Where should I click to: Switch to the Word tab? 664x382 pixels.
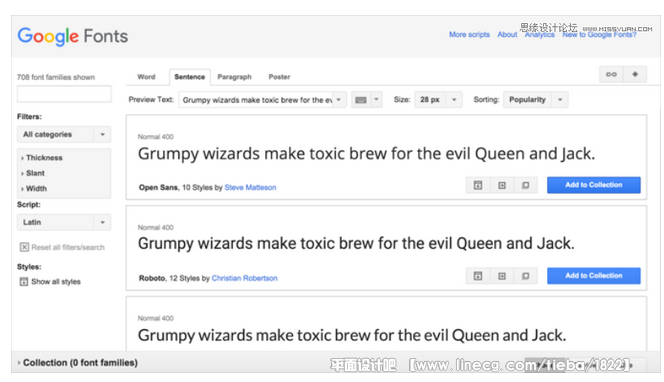click(x=146, y=77)
